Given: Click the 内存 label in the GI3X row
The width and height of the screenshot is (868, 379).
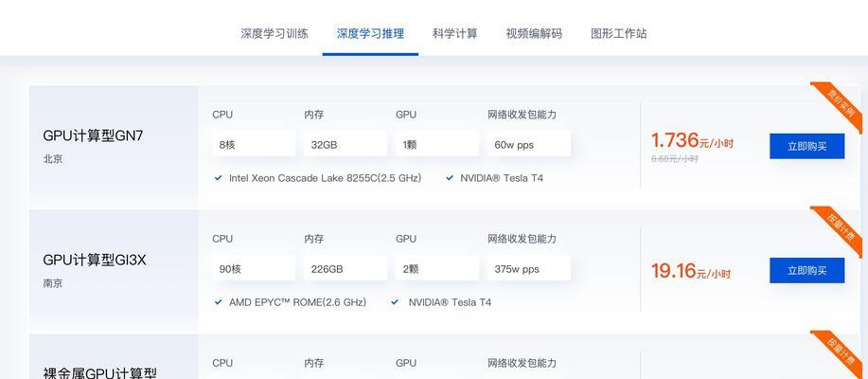Looking at the screenshot, I should [x=314, y=239].
